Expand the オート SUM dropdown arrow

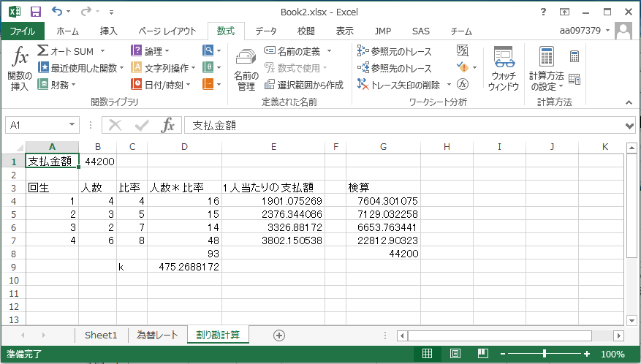[102, 51]
